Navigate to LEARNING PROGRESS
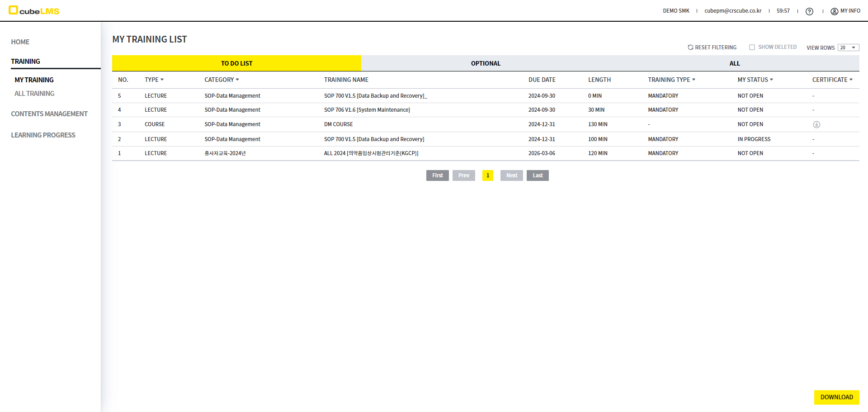The image size is (868, 412). point(43,135)
